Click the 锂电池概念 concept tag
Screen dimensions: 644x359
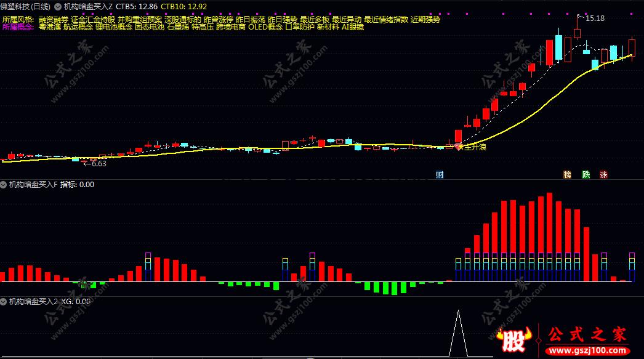point(114,26)
